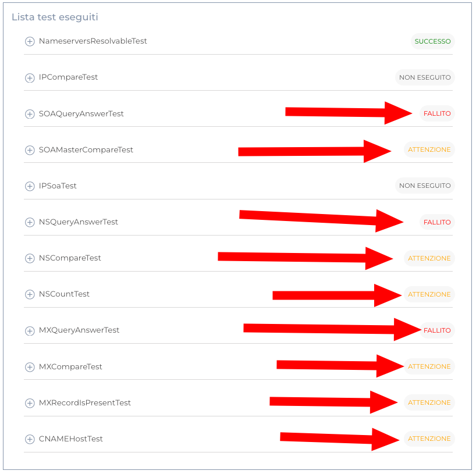Show NSCompareTest details with plus icon
476x474 pixels.
pos(30,258)
